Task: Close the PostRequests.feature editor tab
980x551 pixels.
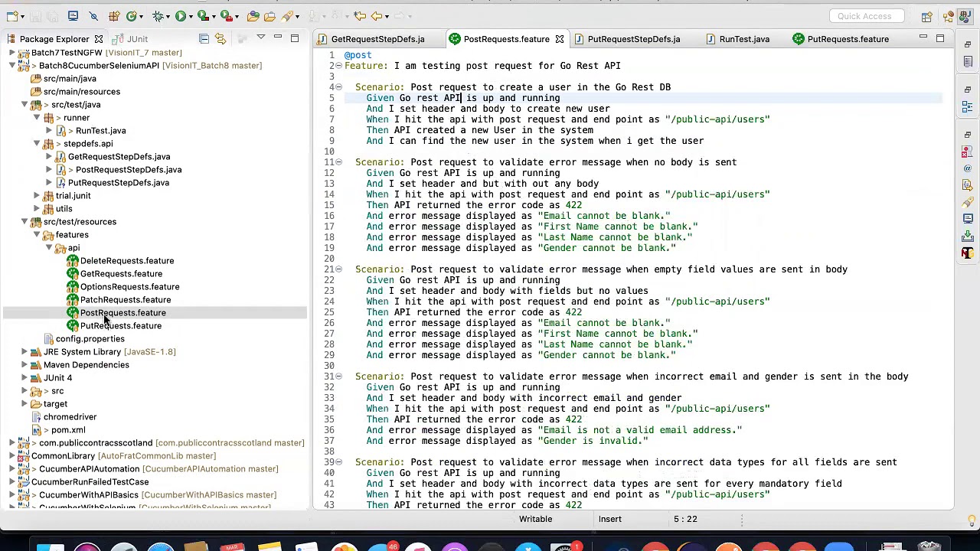Action: point(559,39)
